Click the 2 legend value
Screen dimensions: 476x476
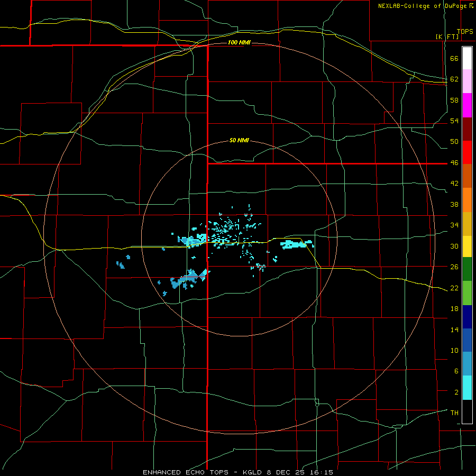456,392
